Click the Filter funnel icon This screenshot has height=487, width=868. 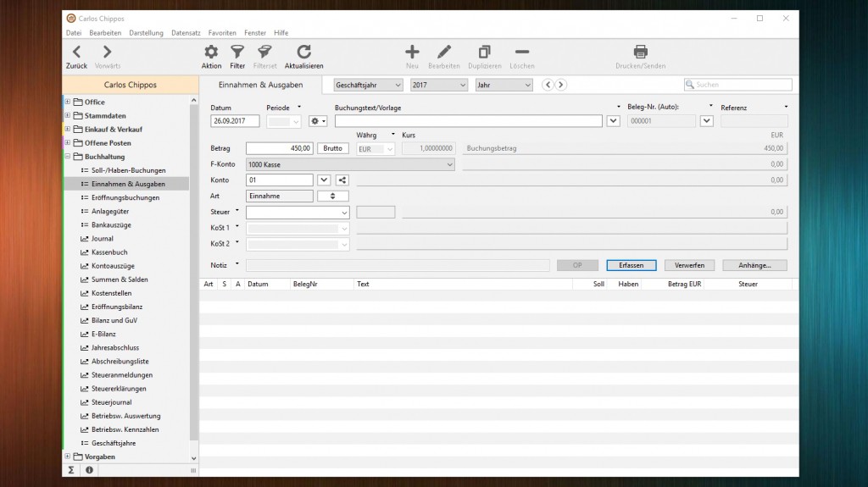click(237, 53)
